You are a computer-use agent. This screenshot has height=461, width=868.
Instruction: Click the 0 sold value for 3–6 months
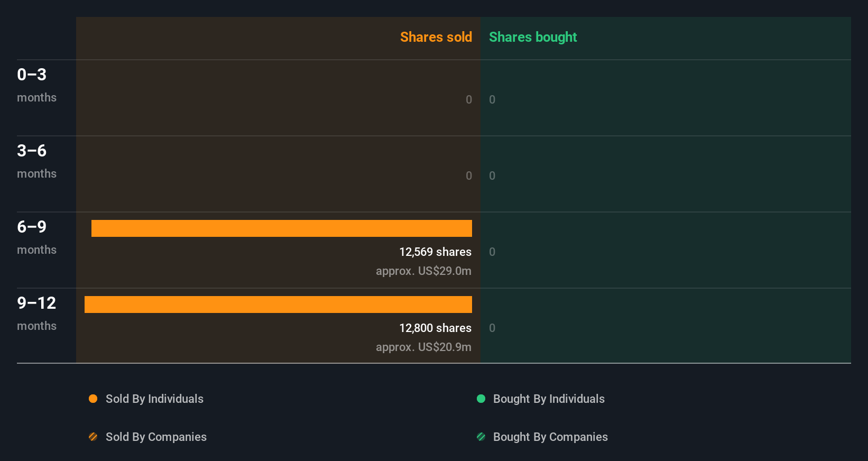pos(469,176)
